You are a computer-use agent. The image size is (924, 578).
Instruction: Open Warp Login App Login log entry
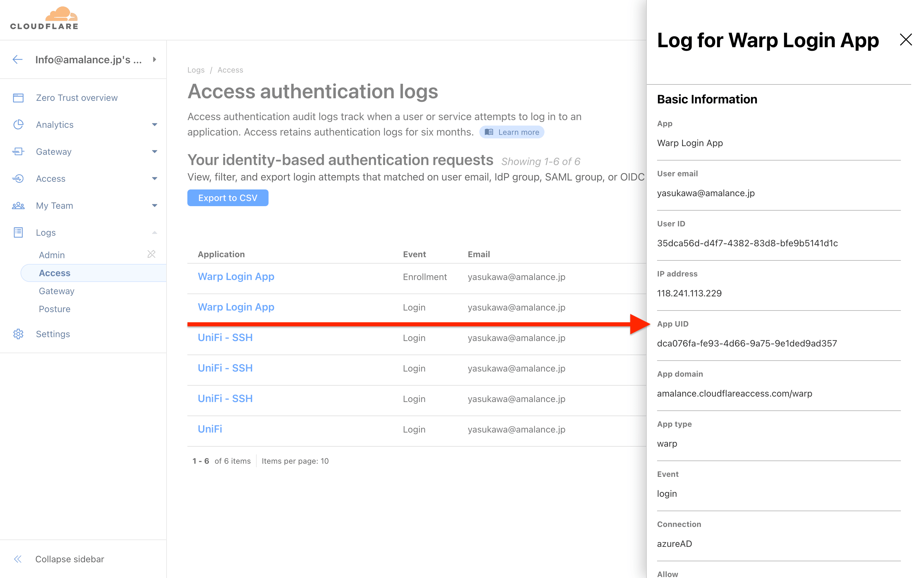(x=236, y=307)
